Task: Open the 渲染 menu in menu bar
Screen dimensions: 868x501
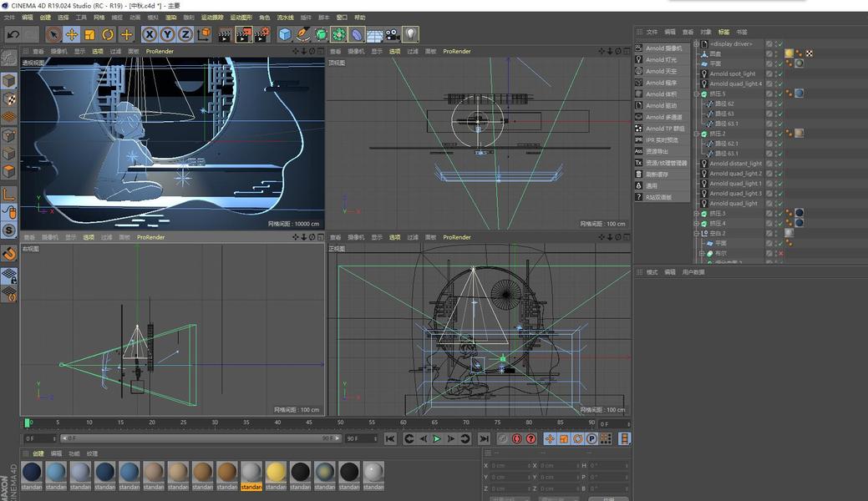Action: click(170, 18)
